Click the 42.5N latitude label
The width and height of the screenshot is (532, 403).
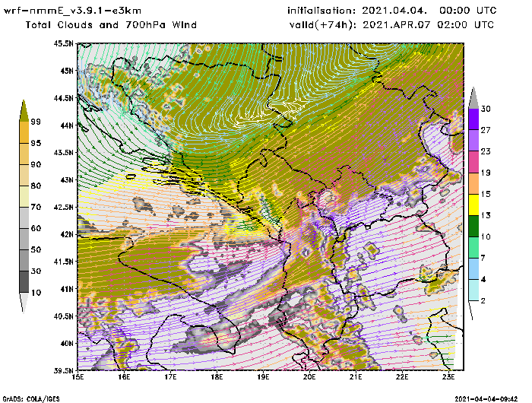tap(63, 207)
